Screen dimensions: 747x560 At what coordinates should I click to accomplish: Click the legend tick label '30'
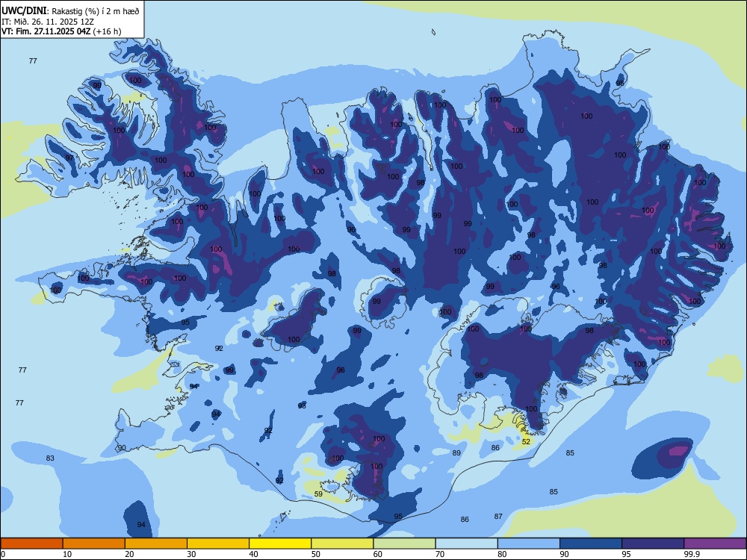(x=191, y=554)
